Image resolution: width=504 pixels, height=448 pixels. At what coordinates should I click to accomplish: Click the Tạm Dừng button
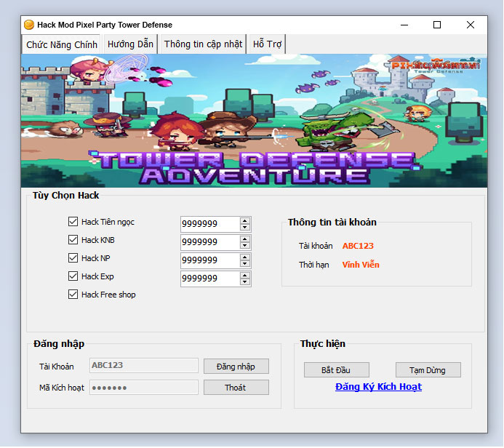pyautogui.click(x=428, y=370)
